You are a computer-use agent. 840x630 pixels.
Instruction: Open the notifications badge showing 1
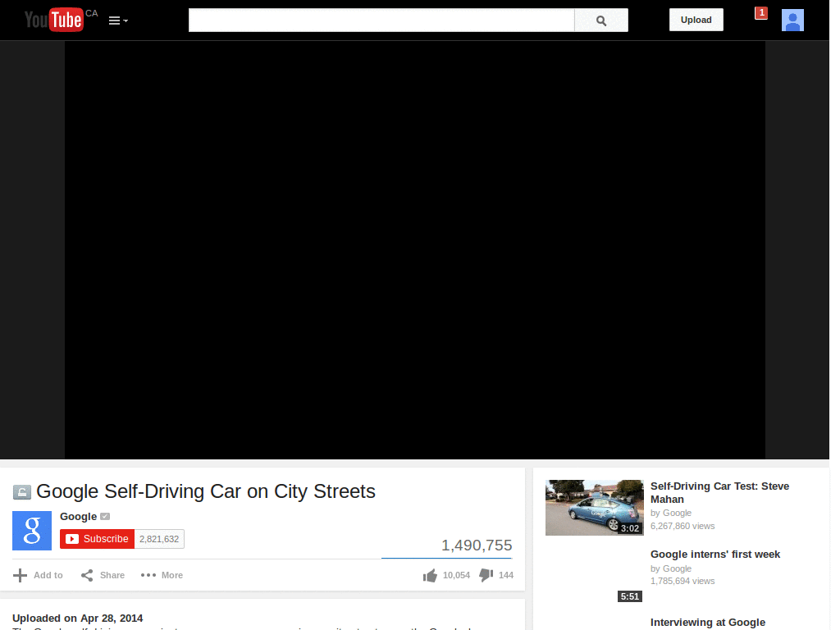tap(760, 12)
